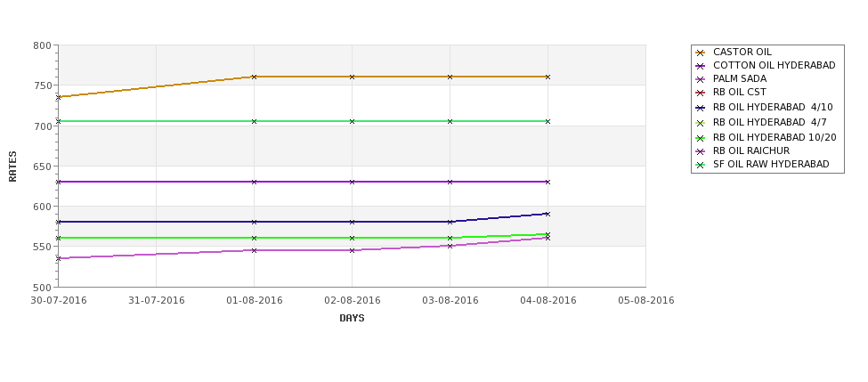Click the RB OIL HYDERABAD 4/7 legend marker
Image resolution: width=868 pixels, height=382 pixels.
(700, 123)
